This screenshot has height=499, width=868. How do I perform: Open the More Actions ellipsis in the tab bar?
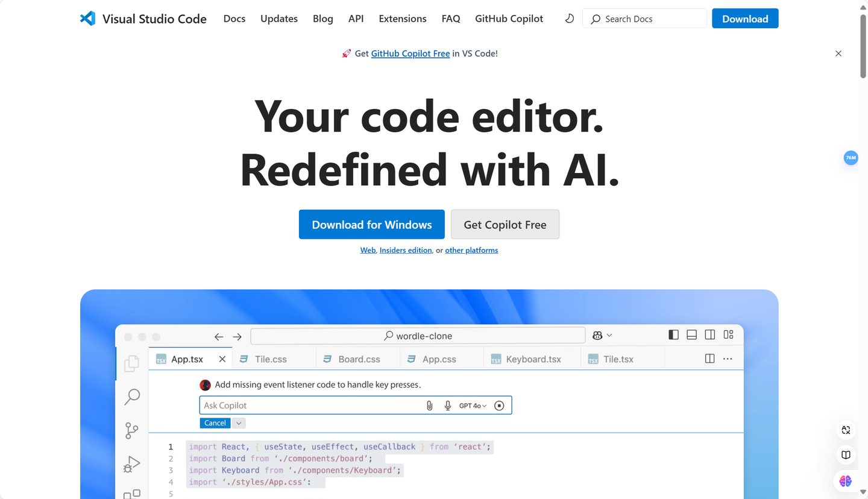click(x=728, y=359)
